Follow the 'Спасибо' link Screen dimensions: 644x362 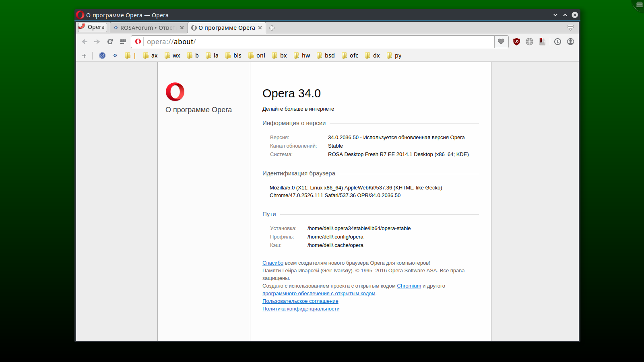(x=273, y=263)
